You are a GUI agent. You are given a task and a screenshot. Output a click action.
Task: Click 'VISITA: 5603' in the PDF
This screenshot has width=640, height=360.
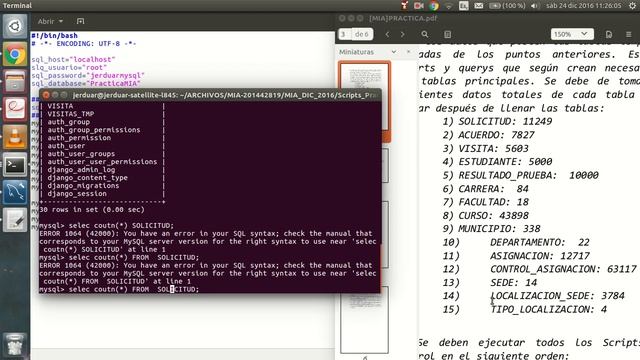(x=493, y=149)
